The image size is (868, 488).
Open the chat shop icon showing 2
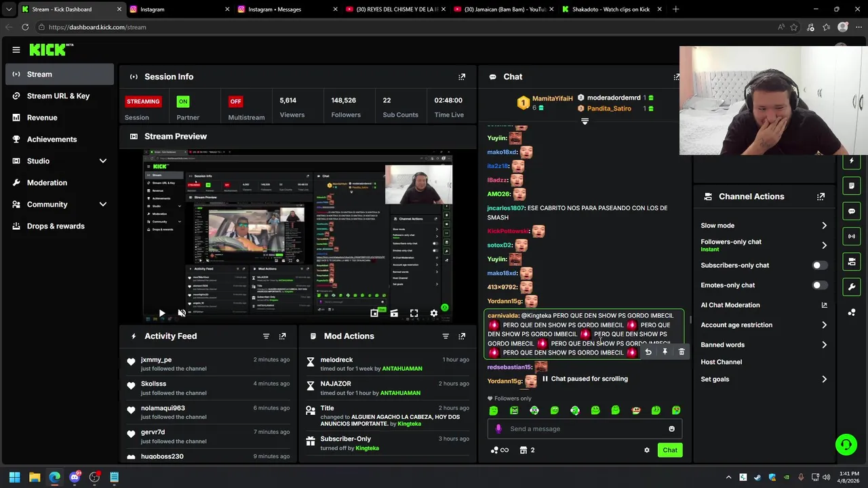point(527,450)
